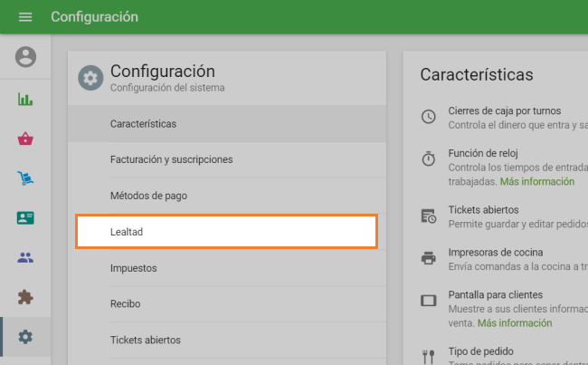Click the Impresoras de cocina printer icon

(x=429, y=258)
